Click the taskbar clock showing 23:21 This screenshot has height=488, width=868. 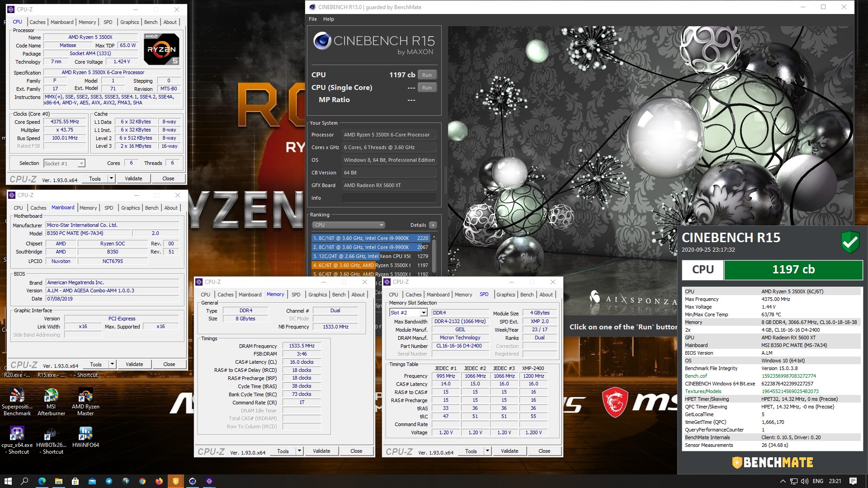point(835,481)
